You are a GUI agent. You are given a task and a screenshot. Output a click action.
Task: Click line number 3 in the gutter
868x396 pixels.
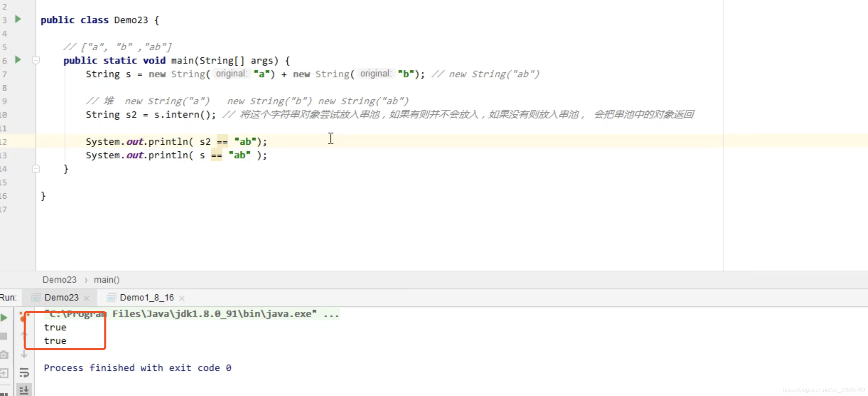pyautogui.click(x=5, y=20)
